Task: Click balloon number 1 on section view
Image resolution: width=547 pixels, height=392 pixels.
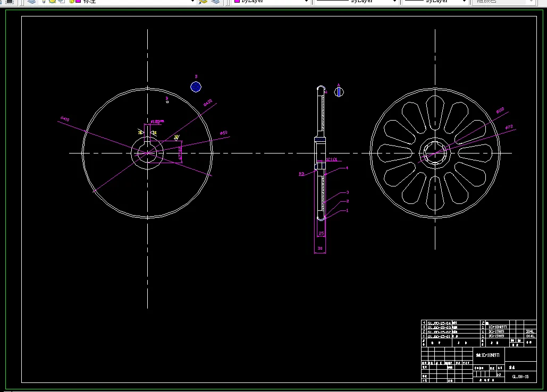Action: (x=347, y=210)
